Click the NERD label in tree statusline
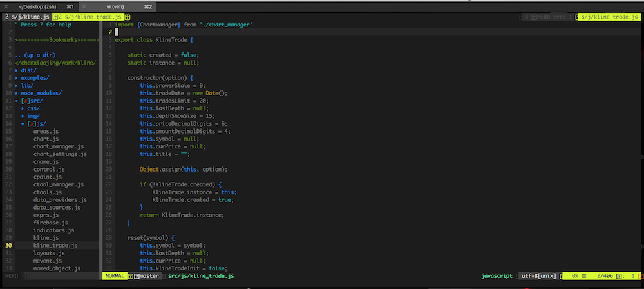Viewport: 644px width, 289px height. tap(12, 276)
